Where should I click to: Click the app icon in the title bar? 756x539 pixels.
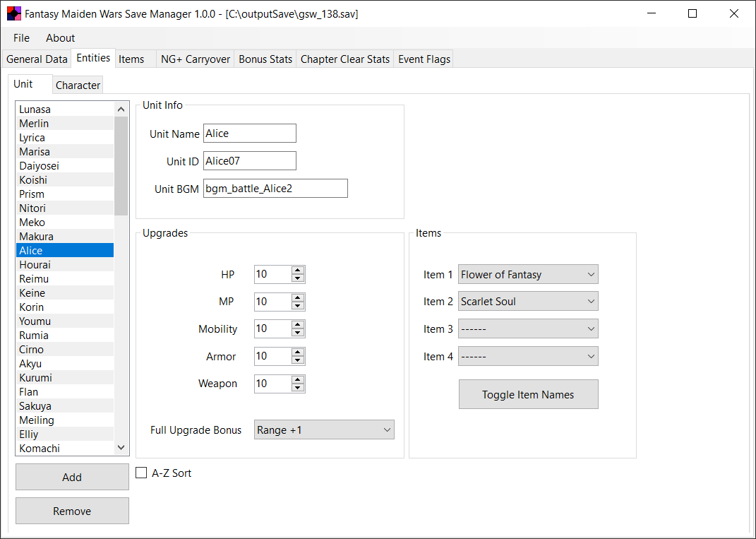tap(14, 13)
